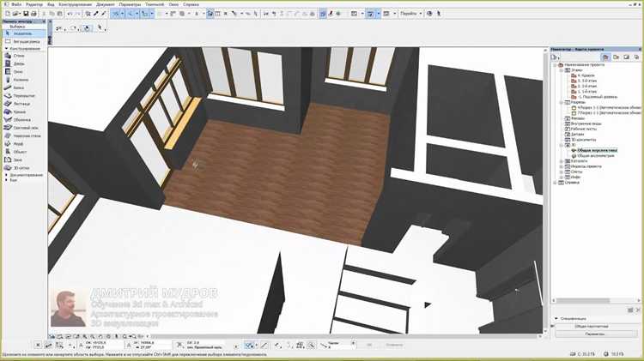Toggle the highlighted button in the bottom toolbar

click(249, 346)
